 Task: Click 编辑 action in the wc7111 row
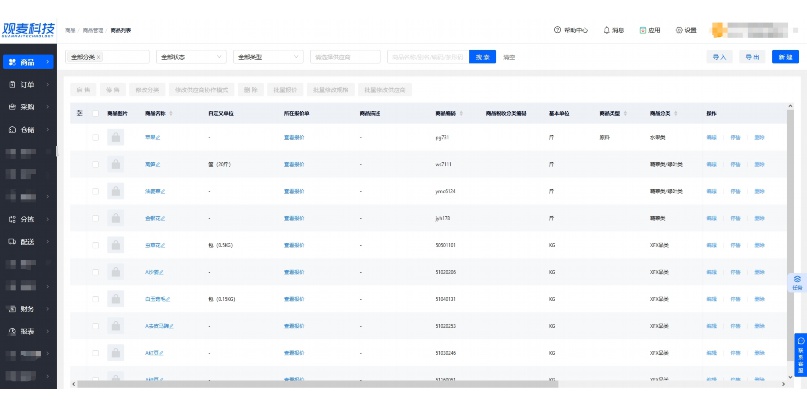(711, 165)
